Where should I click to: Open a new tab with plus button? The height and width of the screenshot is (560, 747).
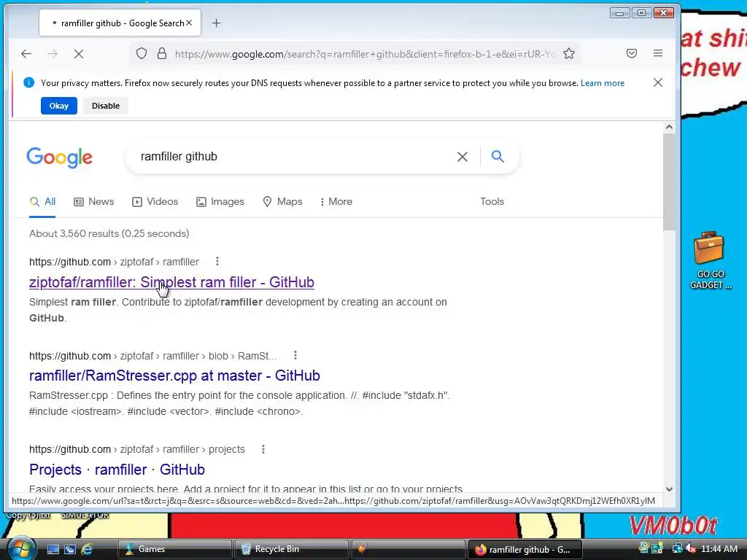pos(216,23)
